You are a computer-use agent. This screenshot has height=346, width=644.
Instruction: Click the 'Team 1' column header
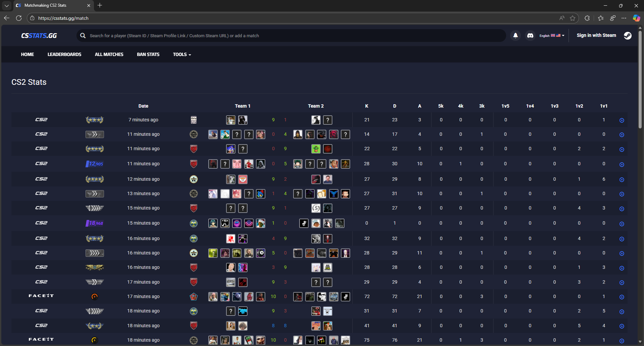(x=243, y=106)
